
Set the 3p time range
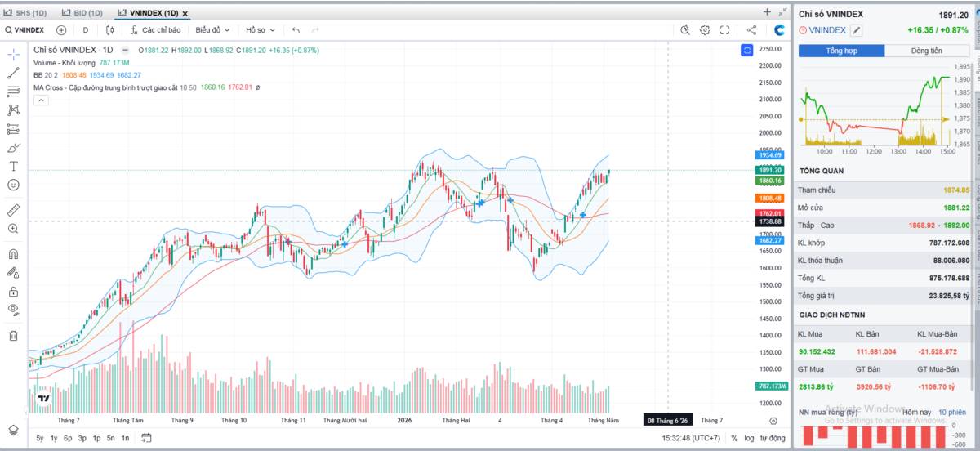click(82, 439)
